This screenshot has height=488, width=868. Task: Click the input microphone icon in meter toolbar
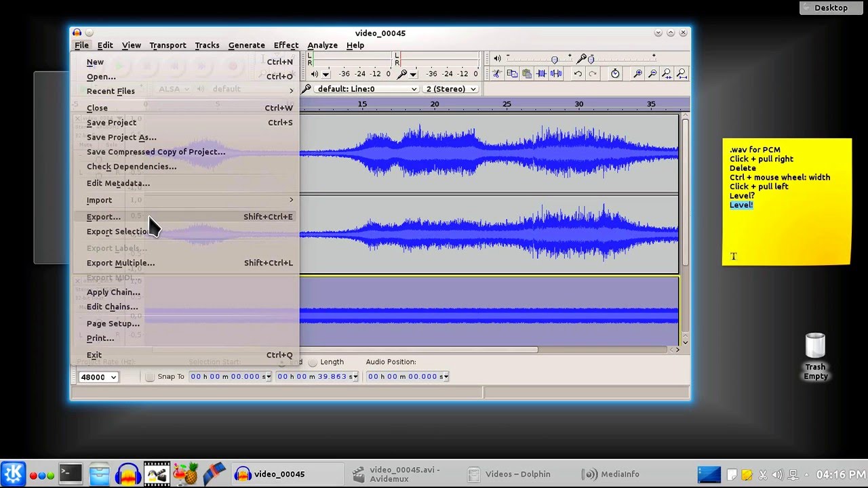pos(402,74)
